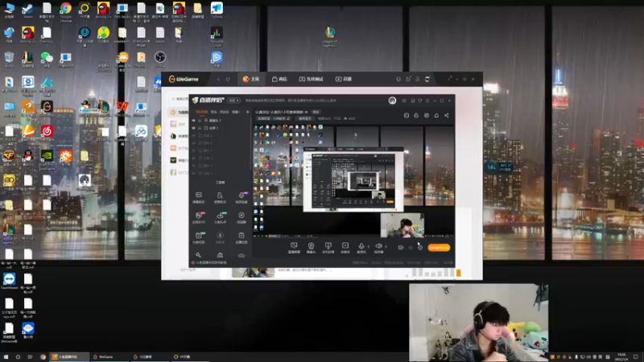Switch to the 商店 tab in WeGame
Screen dimensions: 644x362
(279, 79)
